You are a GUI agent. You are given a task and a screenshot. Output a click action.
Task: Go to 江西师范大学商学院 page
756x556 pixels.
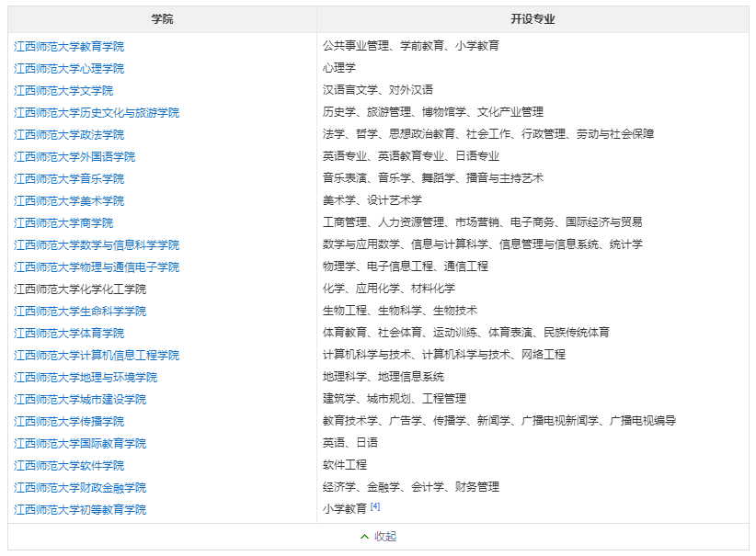coord(63,223)
